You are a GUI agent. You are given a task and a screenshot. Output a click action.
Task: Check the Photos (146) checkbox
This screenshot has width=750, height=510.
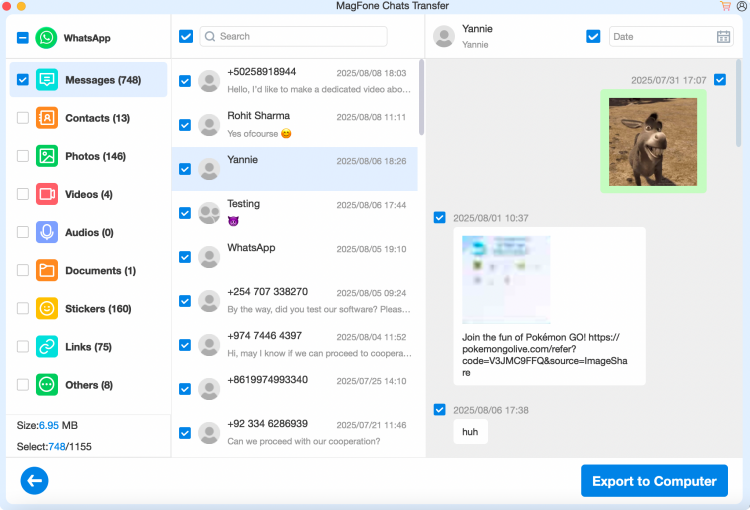point(22,156)
